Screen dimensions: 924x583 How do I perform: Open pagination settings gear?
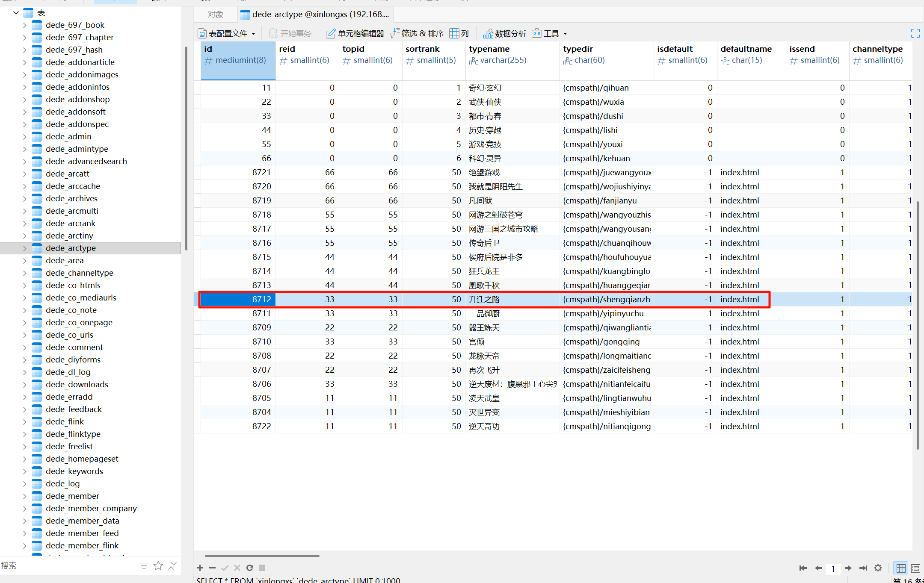[878, 568]
